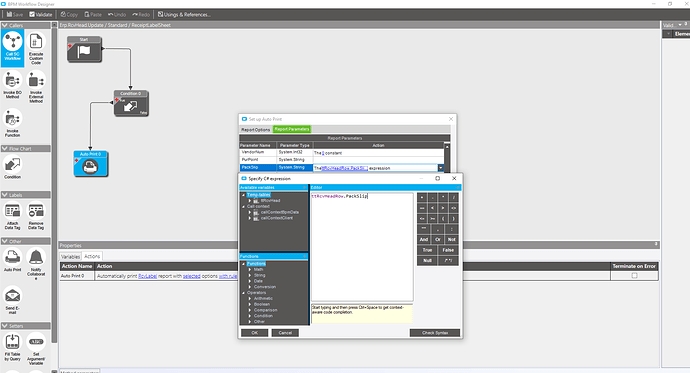This screenshot has width=690, height=373.
Task: Click the And operator button
Action: [423, 240]
